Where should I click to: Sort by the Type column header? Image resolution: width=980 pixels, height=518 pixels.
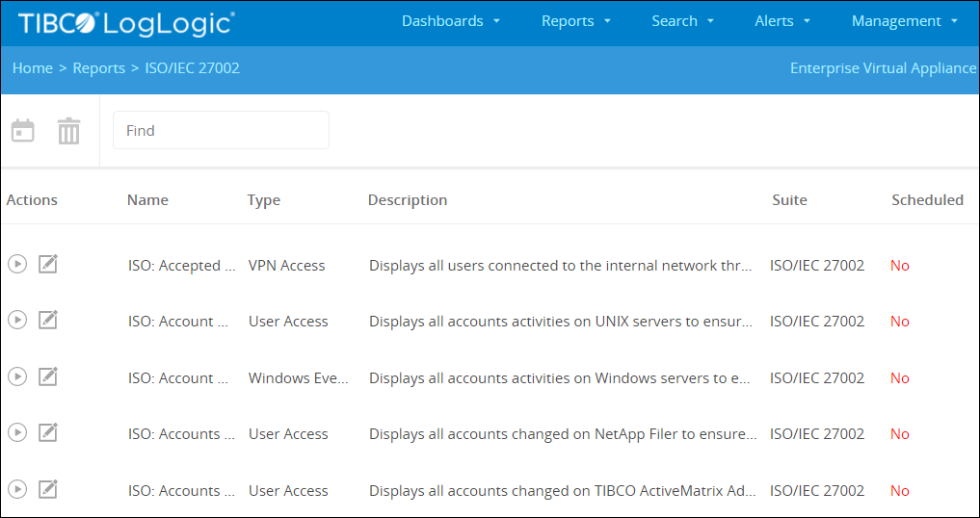[x=264, y=200]
